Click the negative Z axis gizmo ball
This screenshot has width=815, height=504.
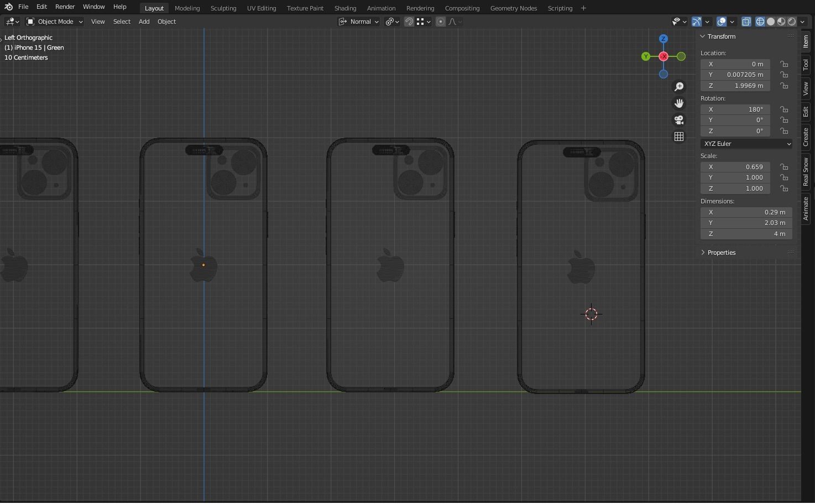(x=664, y=74)
